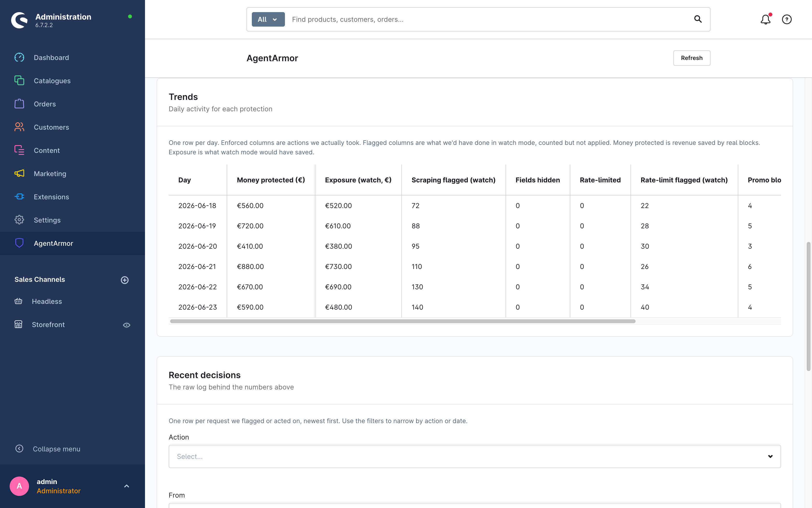Preview Storefront via eye icon
The width and height of the screenshot is (812, 508).
(126, 325)
